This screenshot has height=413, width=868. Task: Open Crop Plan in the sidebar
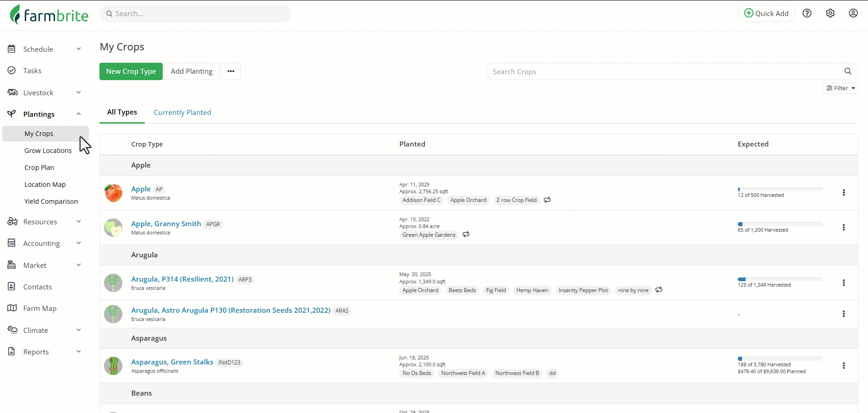[39, 168]
